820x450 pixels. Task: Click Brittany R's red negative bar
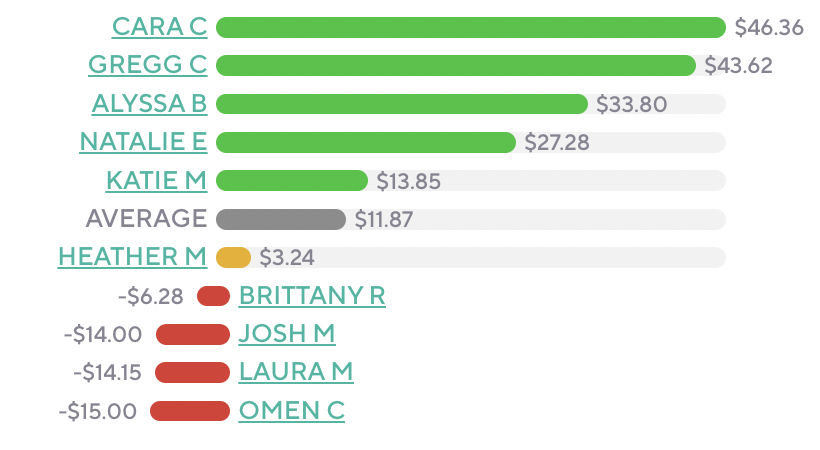[214, 296]
